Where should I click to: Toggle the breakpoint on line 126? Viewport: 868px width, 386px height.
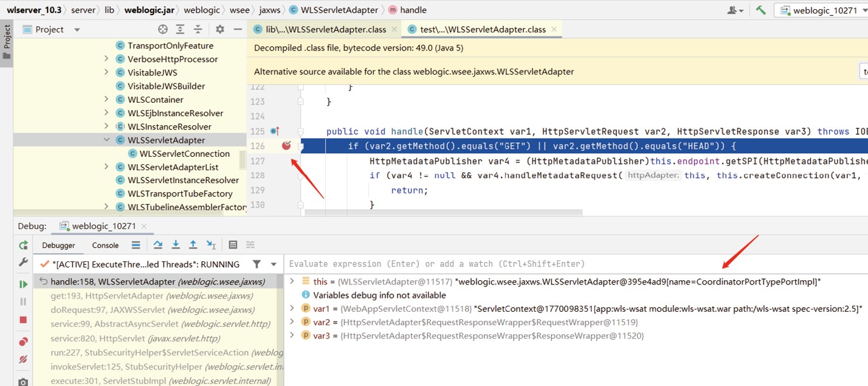[x=286, y=146]
